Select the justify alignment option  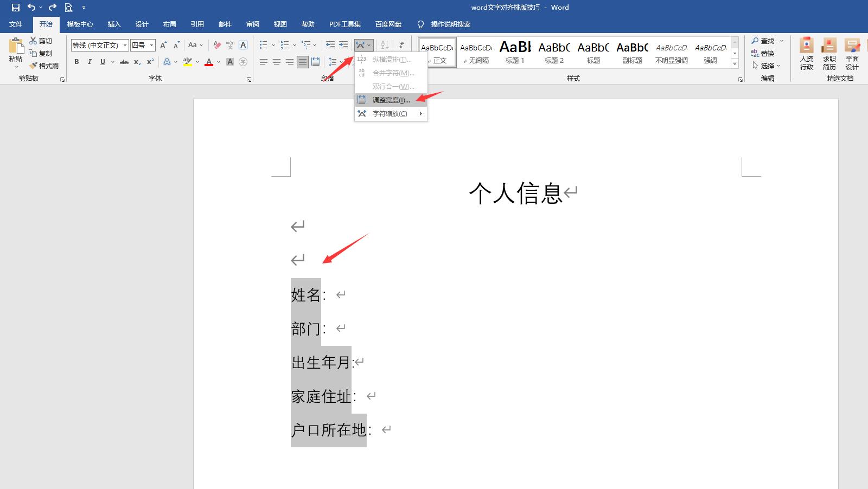(x=302, y=62)
